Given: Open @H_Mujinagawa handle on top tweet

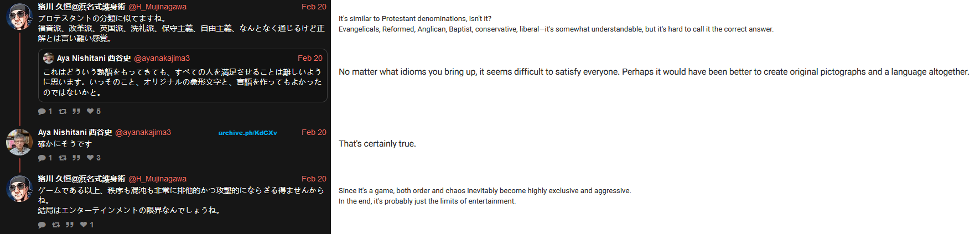Looking at the screenshot, I should pyautogui.click(x=158, y=7).
